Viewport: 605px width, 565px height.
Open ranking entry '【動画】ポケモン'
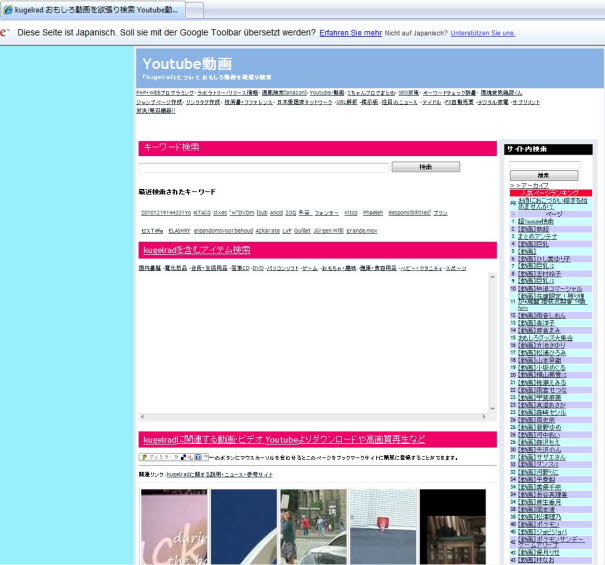click(538, 524)
